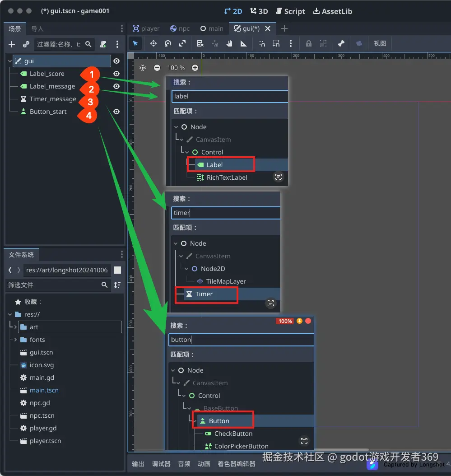Image resolution: width=451 pixels, height=476 pixels.
Task: Switch to the player scene tab
Action: 146,28
